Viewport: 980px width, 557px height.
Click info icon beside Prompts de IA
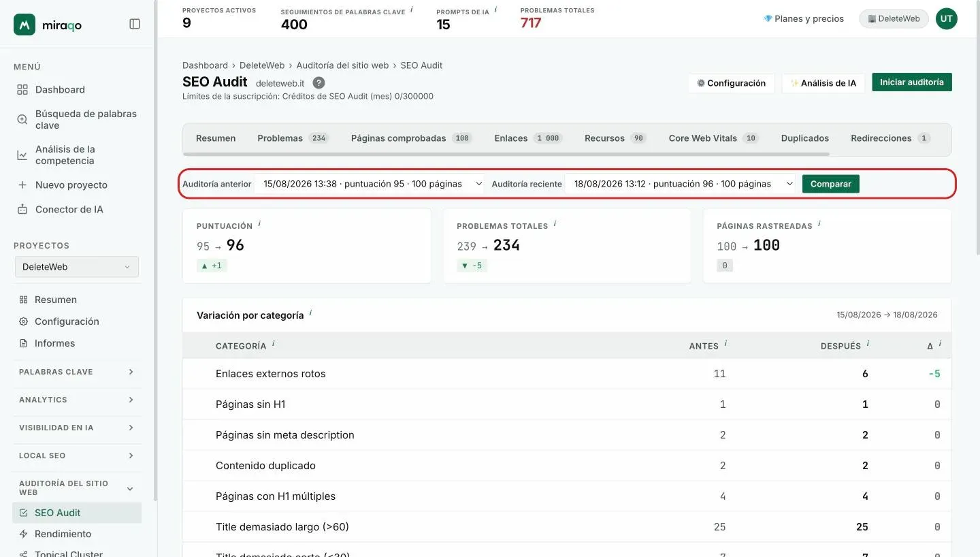pyautogui.click(x=495, y=10)
